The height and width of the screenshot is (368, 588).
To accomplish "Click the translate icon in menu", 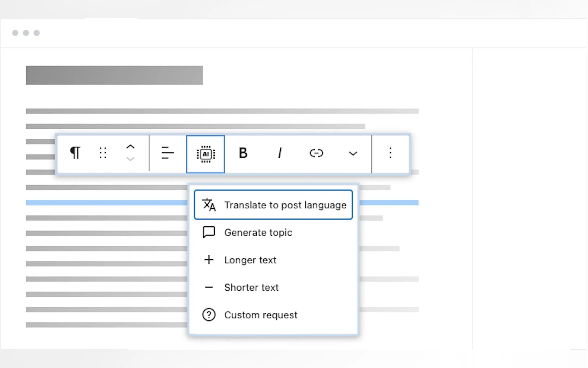I will click(209, 205).
